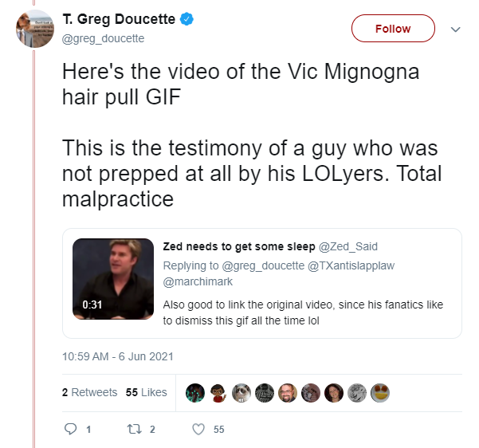Click the blue verified badge

coord(186,19)
